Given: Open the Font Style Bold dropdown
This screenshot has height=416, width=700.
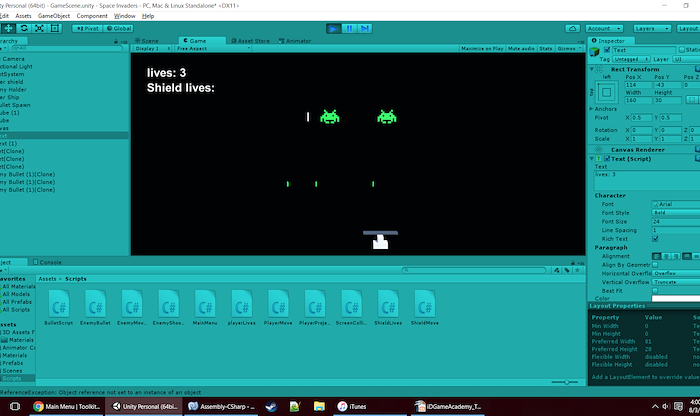Looking at the screenshot, I should tap(676, 212).
